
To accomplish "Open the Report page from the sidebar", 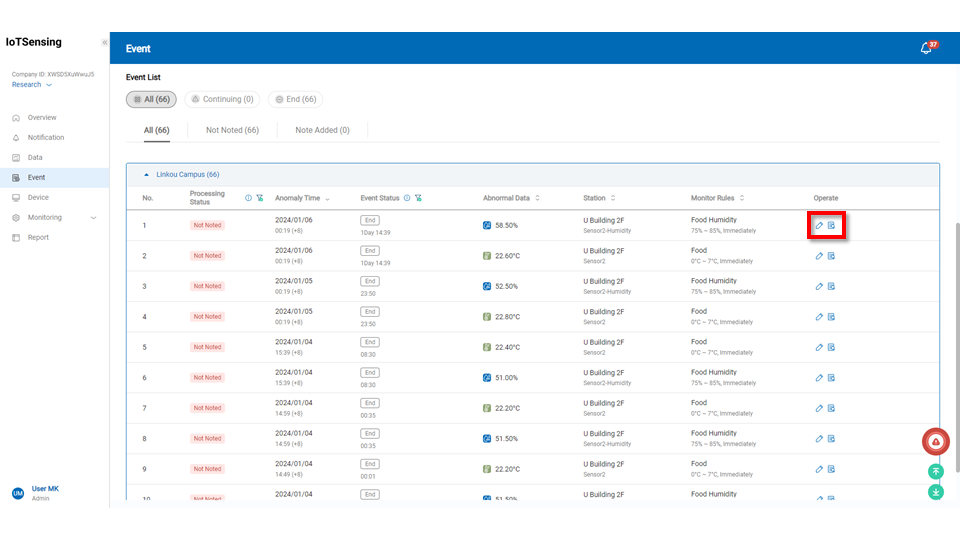I will (38, 237).
